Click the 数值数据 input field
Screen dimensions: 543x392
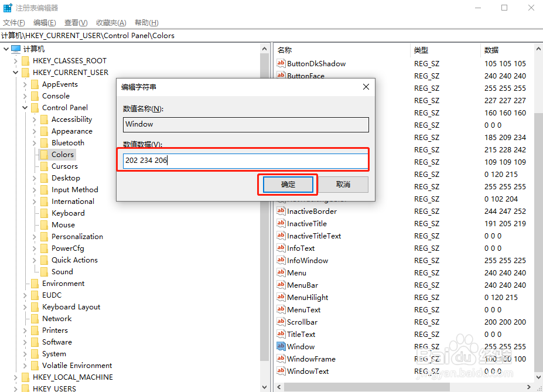pos(245,161)
